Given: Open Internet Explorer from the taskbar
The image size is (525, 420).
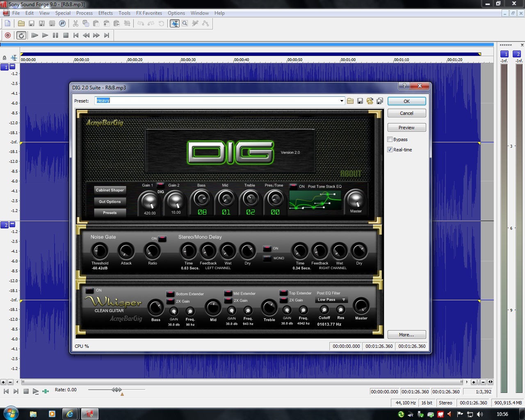Looking at the screenshot, I should pos(70,414).
